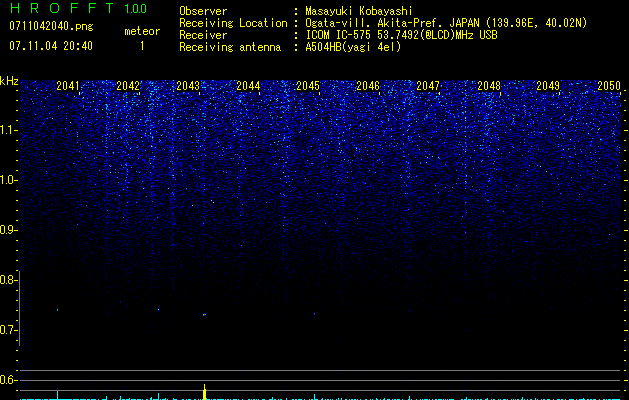
Task: Click the 1.0 kHz axis label
Action: (x=9, y=180)
